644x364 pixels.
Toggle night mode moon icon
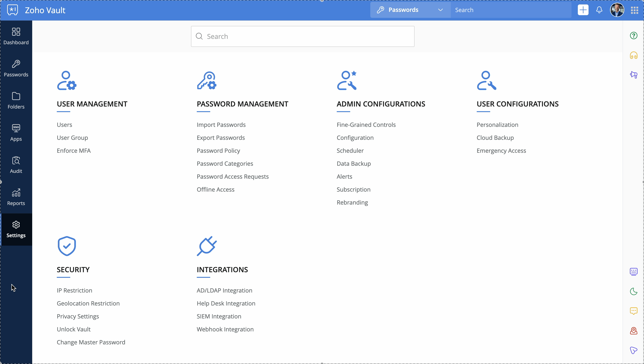(633, 291)
